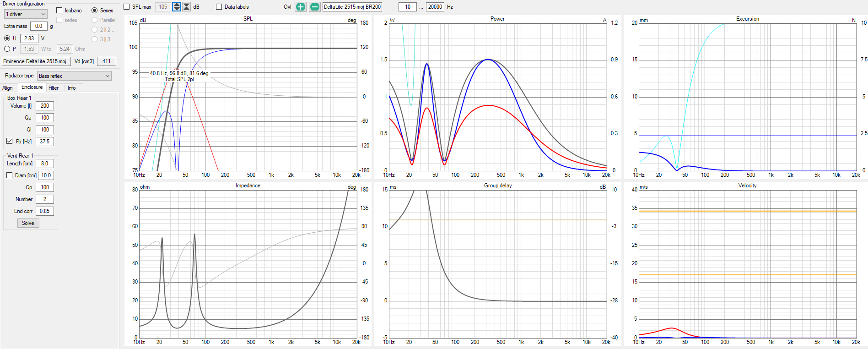The image size is (868, 355).
Task: Click the Excursion chart title
Action: click(x=748, y=19)
